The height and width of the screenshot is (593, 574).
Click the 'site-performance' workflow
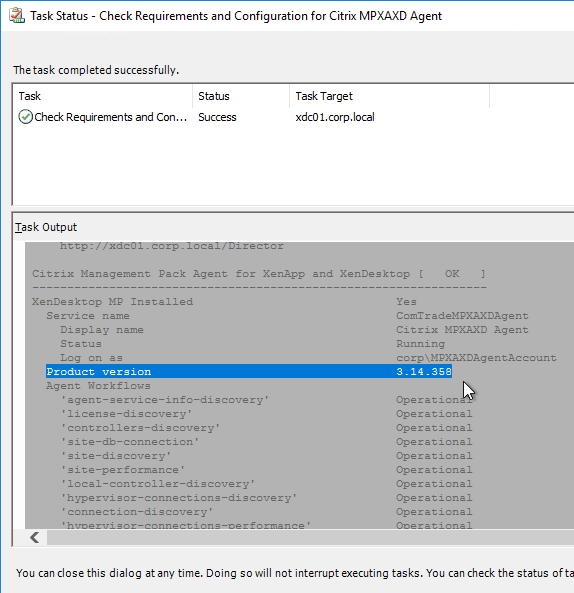click(x=123, y=469)
